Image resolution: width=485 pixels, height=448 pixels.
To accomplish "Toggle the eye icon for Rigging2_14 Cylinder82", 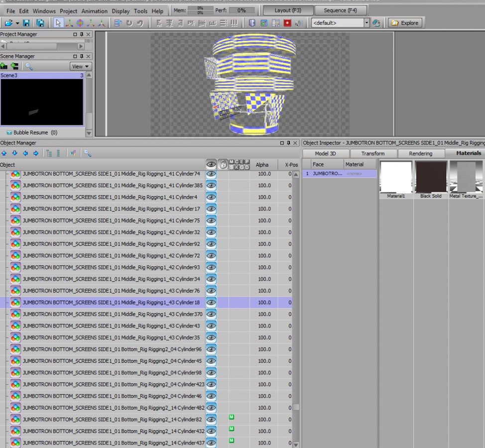I will click(211, 420).
